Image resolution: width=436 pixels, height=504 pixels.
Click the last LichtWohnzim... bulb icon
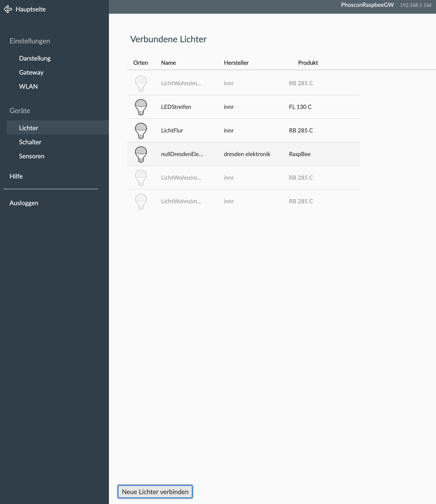coord(141,201)
